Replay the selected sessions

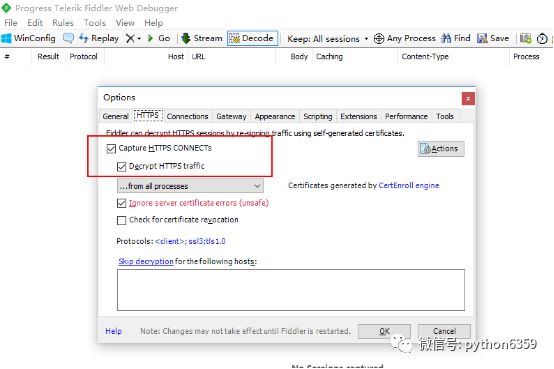pyautogui.click(x=99, y=38)
